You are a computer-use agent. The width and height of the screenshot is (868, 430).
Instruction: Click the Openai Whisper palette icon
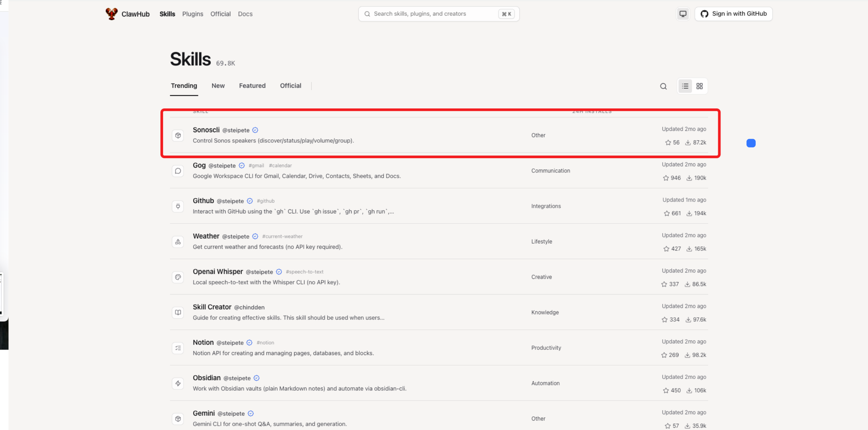pos(178,277)
